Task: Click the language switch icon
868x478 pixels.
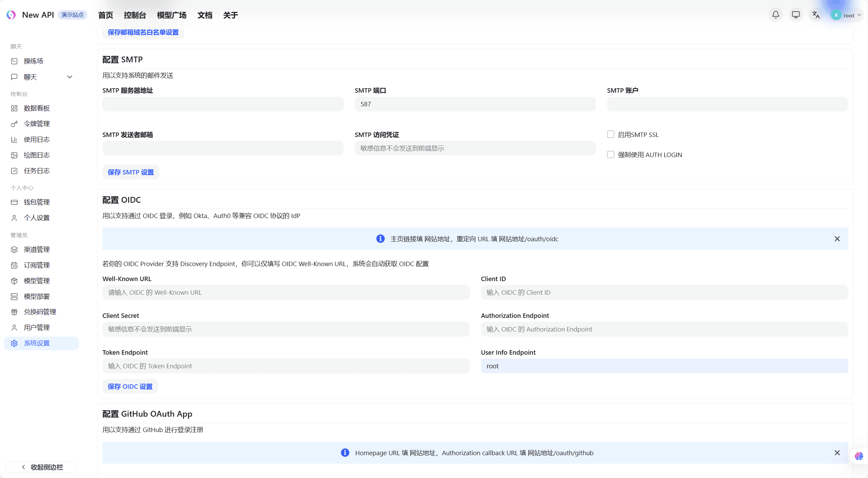Action: click(816, 15)
